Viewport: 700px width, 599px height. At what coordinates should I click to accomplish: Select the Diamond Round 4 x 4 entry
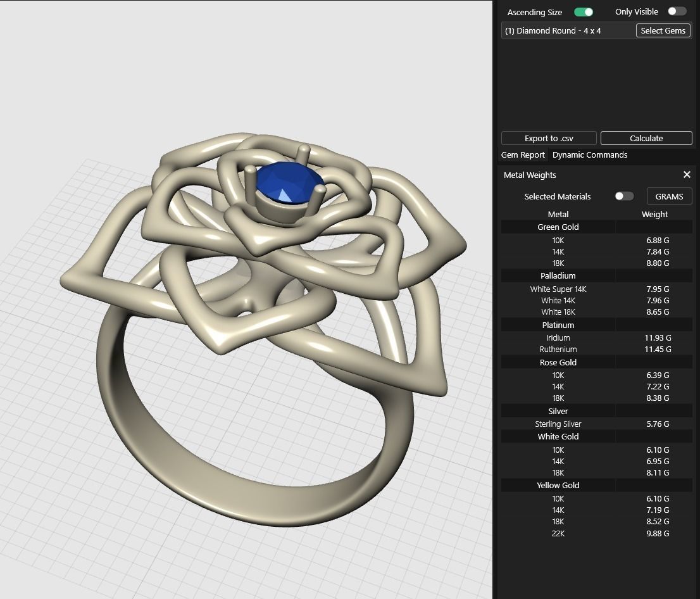[x=553, y=30]
